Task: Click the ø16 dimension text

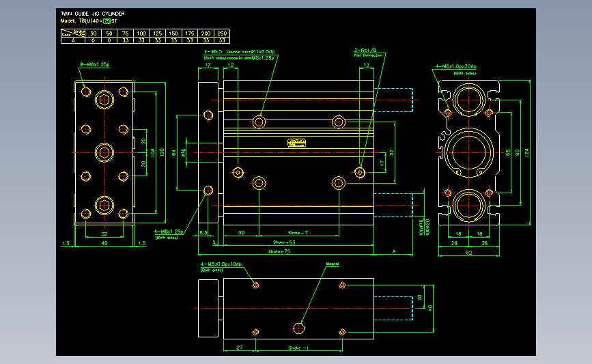Action: pyautogui.click(x=183, y=152)
